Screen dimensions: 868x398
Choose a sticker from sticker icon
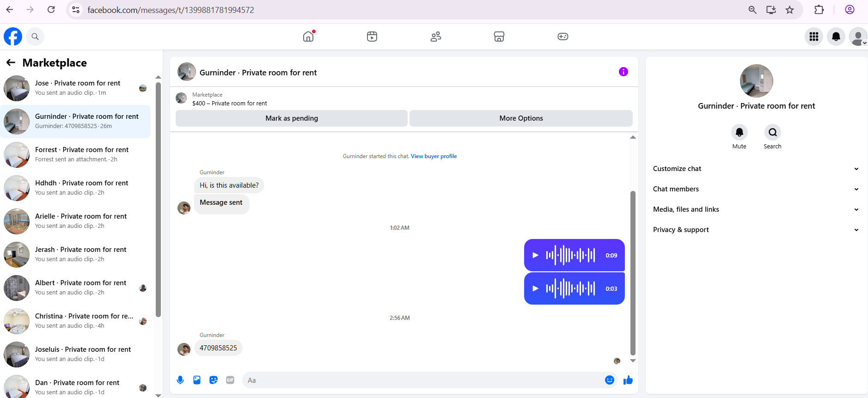pos(214,380)
